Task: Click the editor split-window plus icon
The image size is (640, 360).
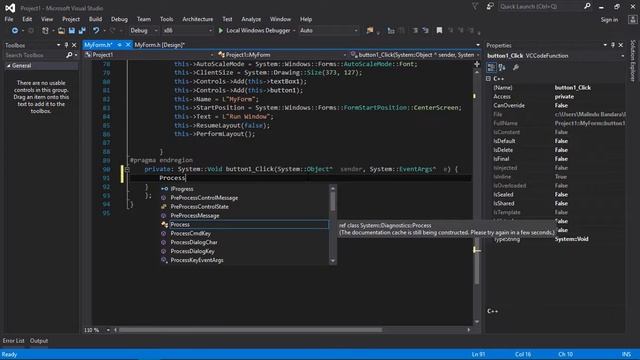Action: coord(477,64)
